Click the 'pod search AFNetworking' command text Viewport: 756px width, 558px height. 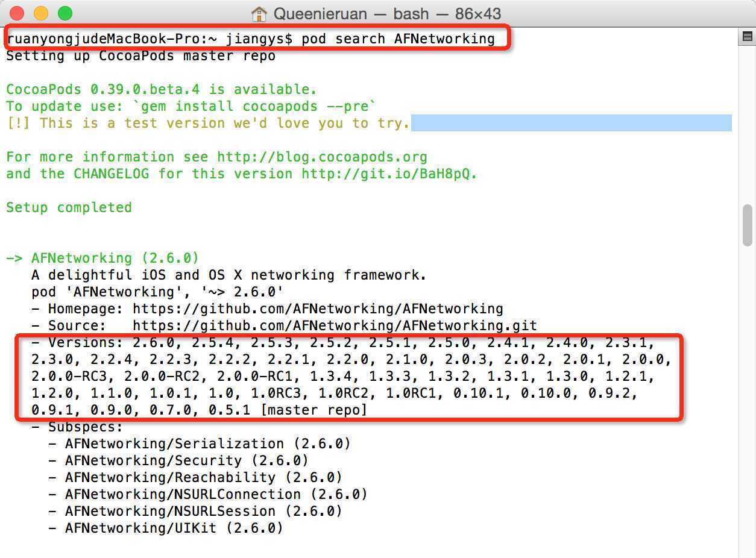pos(398,39)
